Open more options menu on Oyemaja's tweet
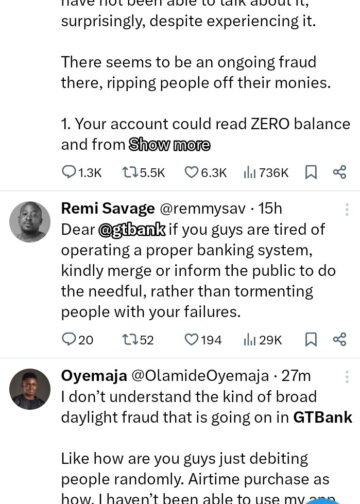Image resolution: width=360 pixels, height=504 pixels. tap(347, 377)
